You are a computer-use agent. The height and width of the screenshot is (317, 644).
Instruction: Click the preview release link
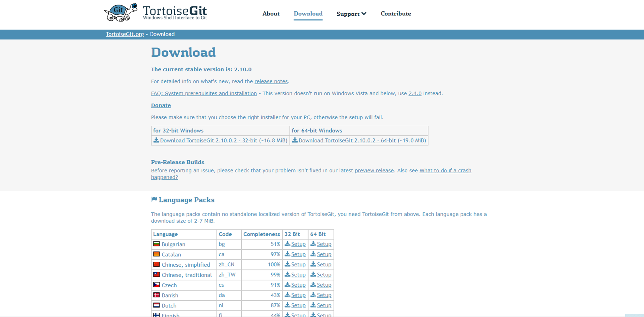374,170
